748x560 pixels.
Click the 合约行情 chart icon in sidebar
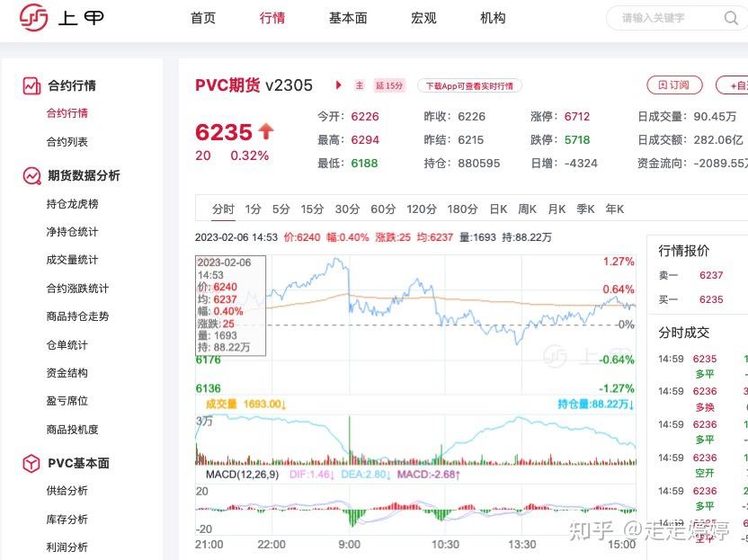click(x=28, y=85)
